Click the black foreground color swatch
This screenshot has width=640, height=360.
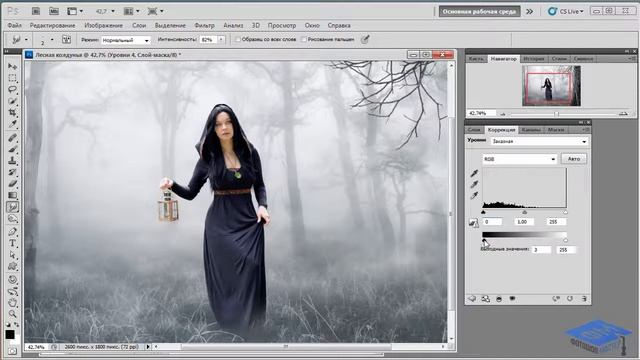10,335
